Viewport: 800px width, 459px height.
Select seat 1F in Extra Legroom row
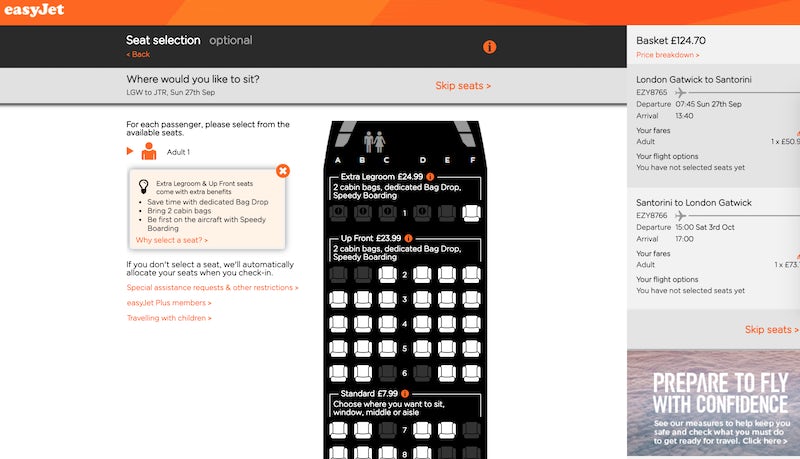point(471,213)
